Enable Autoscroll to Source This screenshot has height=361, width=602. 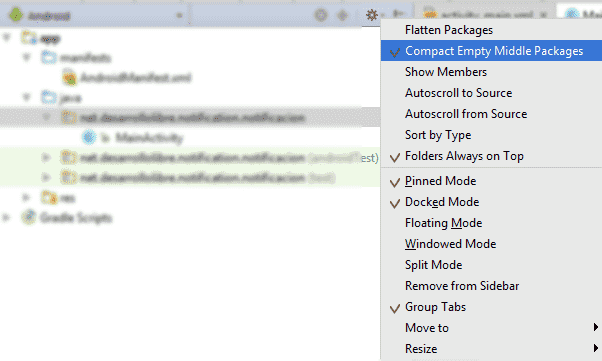pyautogui.click(x=491, y=93)
